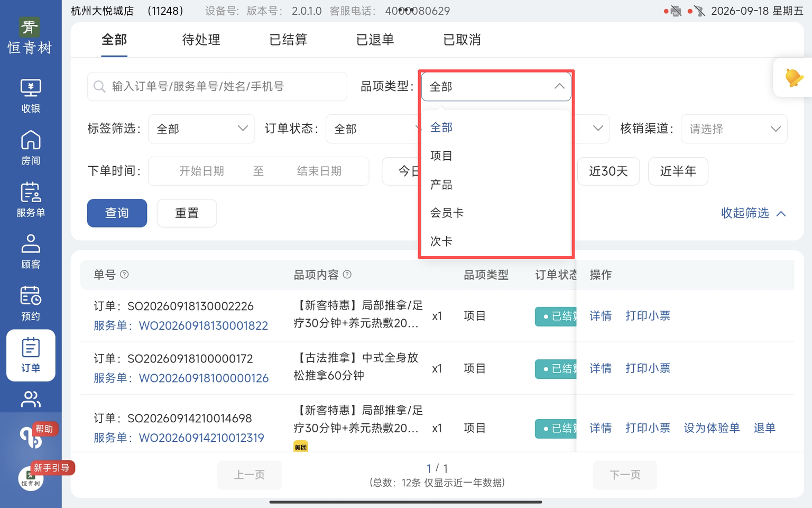Switch to the 已结算 tab
The image size is (812, 508).
tap(288, 40)
